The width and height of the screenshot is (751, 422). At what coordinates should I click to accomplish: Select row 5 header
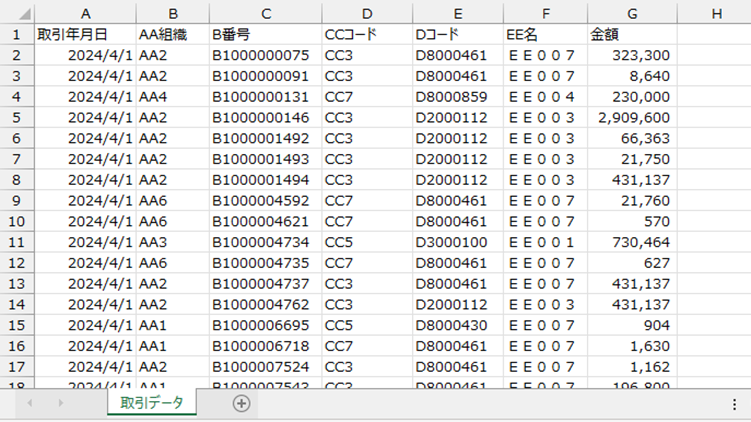(15, 117)
